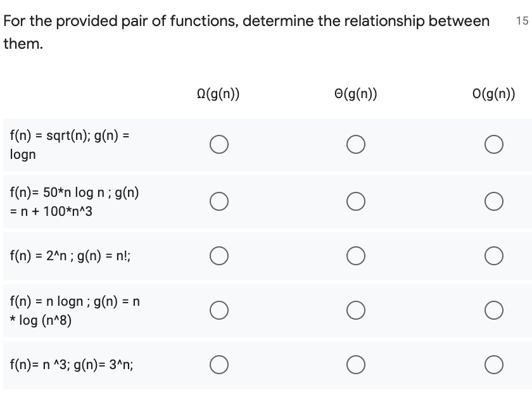
Task: Click the question title text
Action: [x=246, y=32]
